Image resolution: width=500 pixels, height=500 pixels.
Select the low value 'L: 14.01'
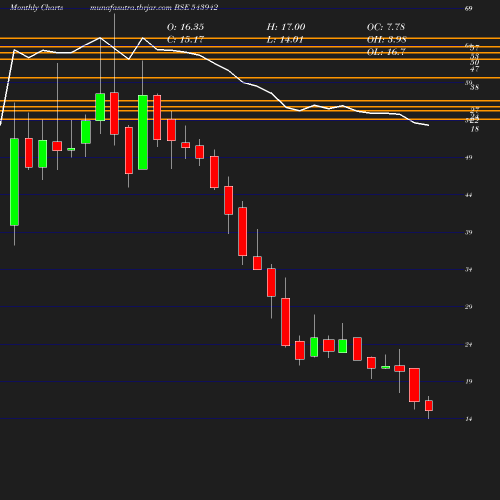[x=285, y=40]
